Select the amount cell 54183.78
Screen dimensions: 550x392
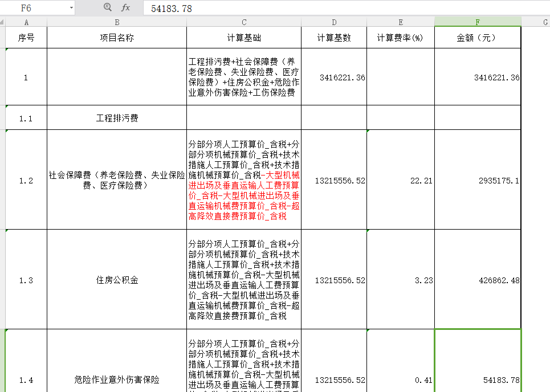[478, 361]
